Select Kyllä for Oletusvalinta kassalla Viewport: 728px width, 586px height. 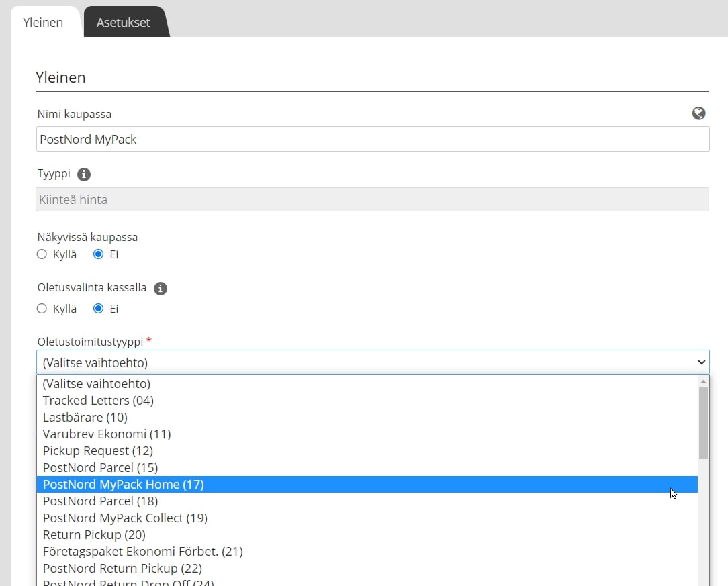42,309
